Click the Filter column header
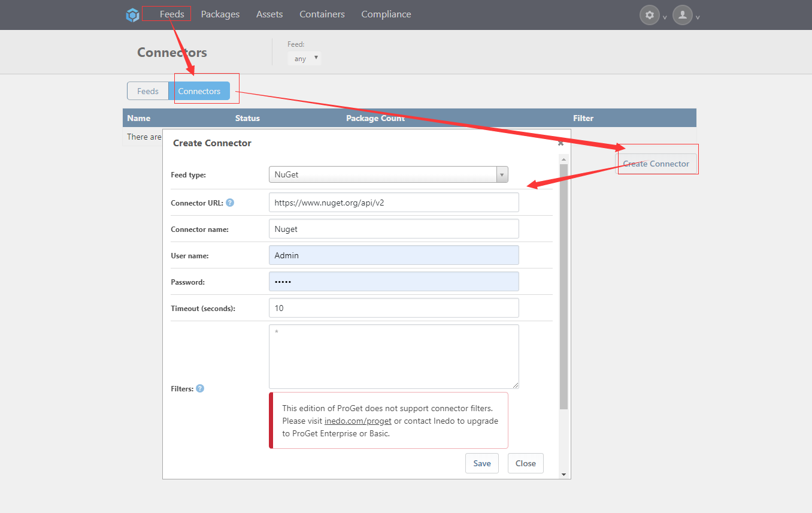This screenshot has width=812, height=513. point(583,118)
